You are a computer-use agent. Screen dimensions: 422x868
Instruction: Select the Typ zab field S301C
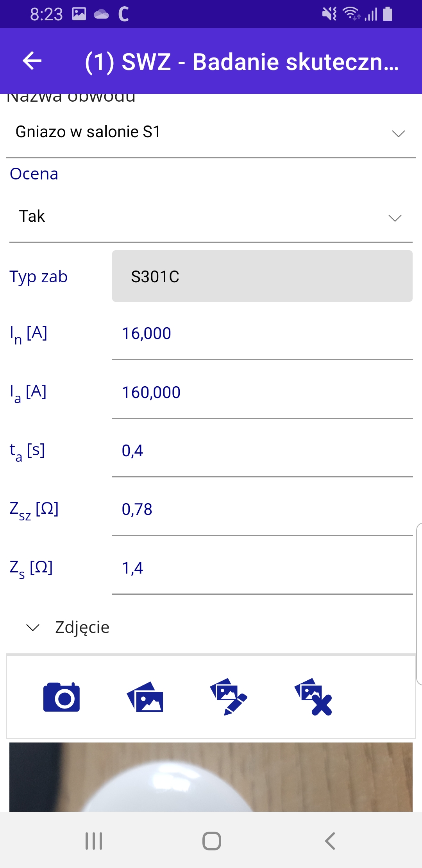(262, 276)
